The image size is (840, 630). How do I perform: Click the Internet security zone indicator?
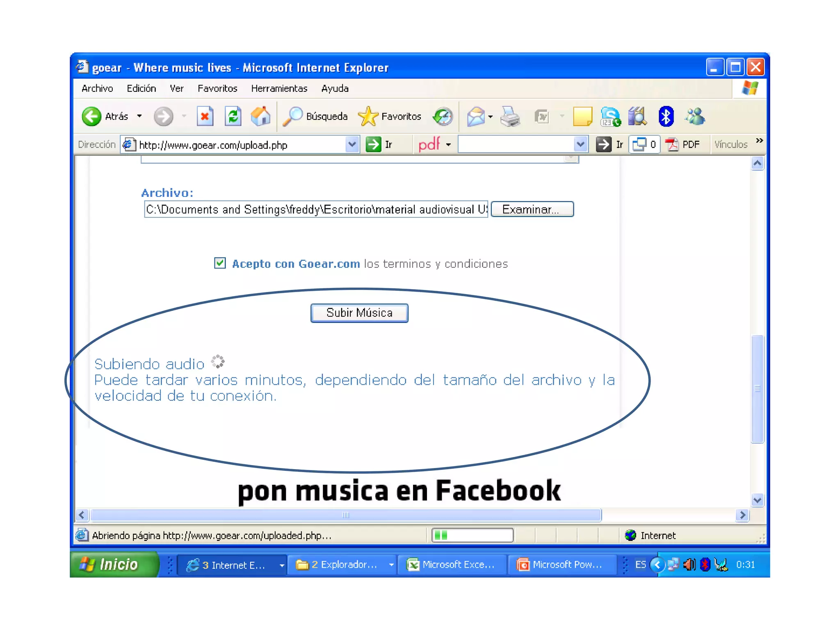point(650,535)
